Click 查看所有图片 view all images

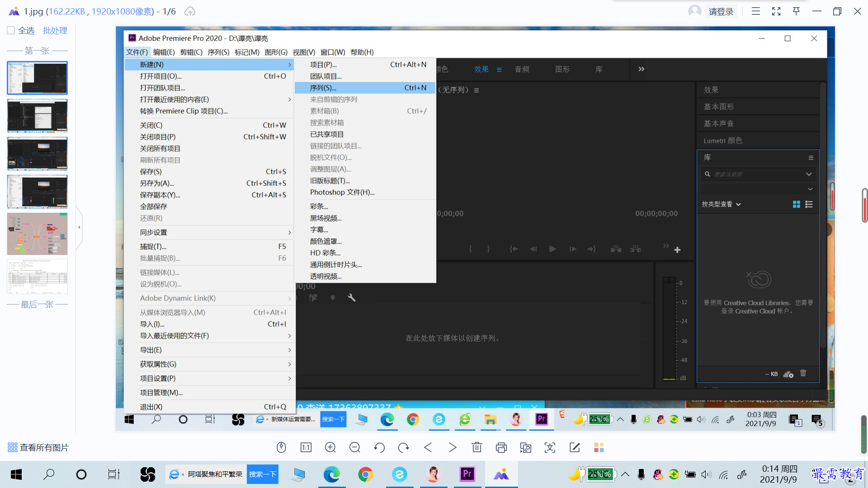click(38, 447)
